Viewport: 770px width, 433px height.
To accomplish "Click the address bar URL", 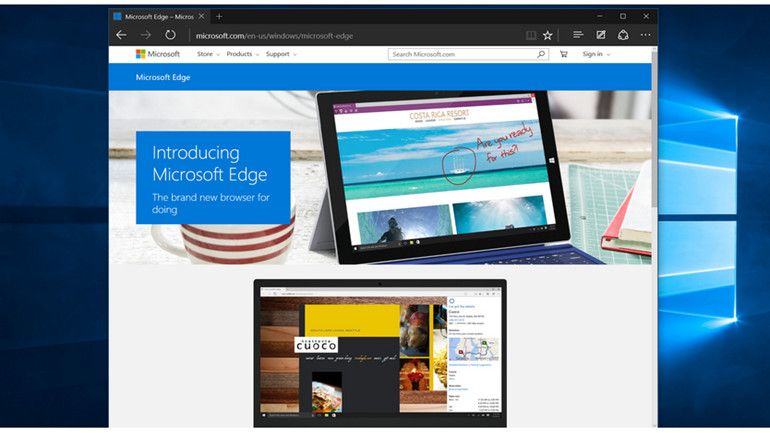I will (274, 36).
